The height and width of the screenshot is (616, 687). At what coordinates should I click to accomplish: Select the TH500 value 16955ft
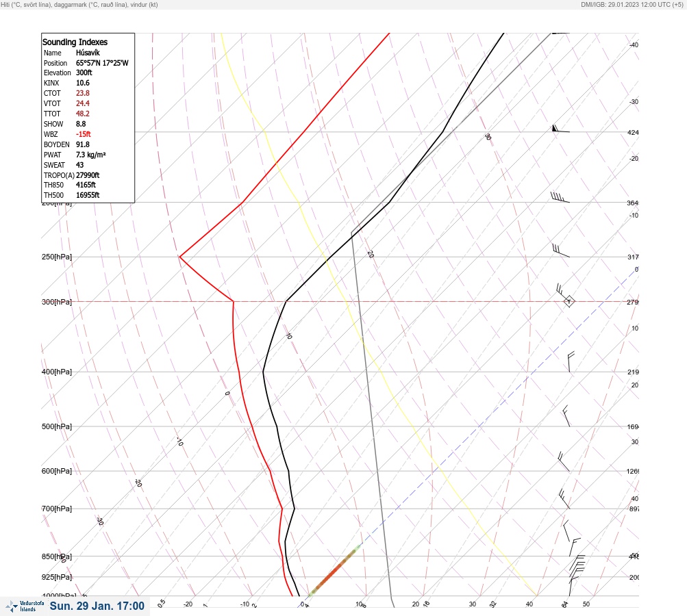(x=88, y=195)
